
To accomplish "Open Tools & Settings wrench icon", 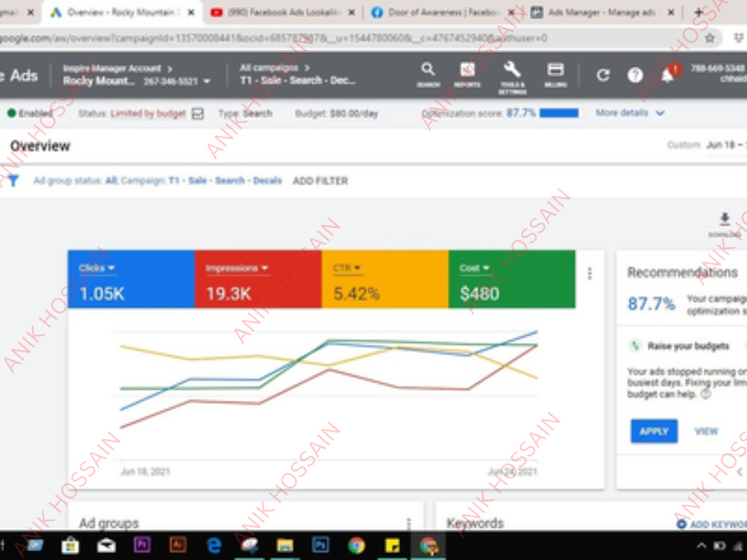I will point(512,78).
